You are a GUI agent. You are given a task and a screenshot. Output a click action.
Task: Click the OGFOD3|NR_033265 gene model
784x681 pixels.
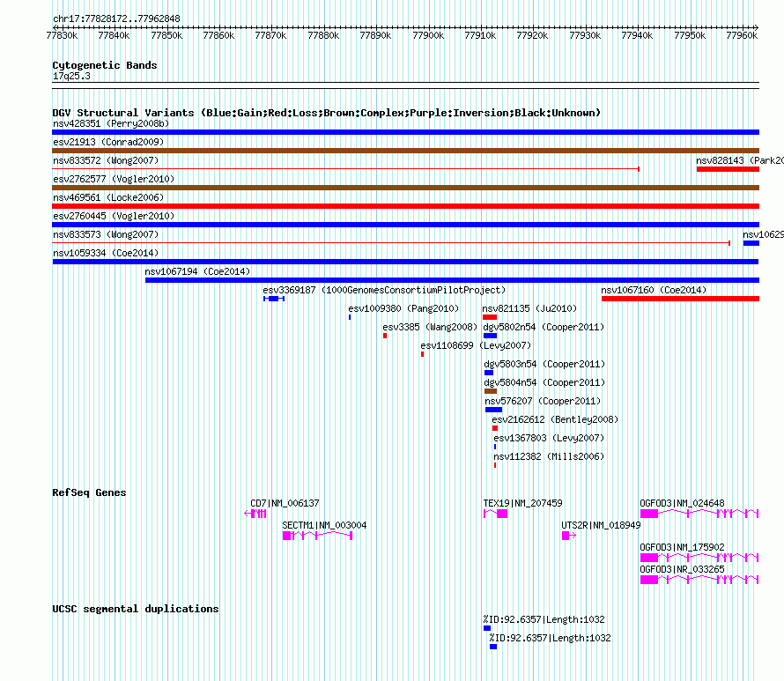[699, 580]
